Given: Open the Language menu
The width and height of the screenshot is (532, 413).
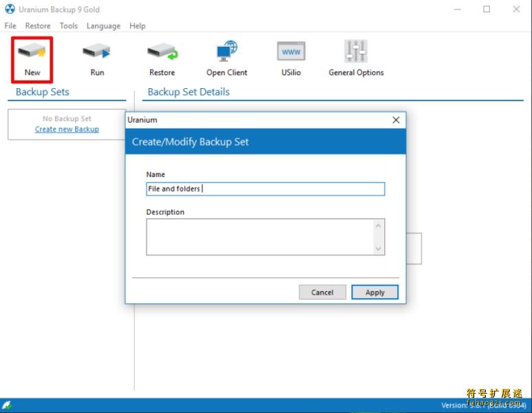Looking at the screenshot, I should tap(103, 25).
